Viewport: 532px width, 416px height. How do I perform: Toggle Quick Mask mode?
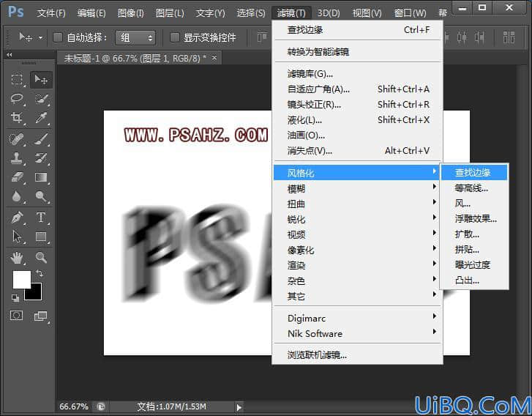point(17,316)
